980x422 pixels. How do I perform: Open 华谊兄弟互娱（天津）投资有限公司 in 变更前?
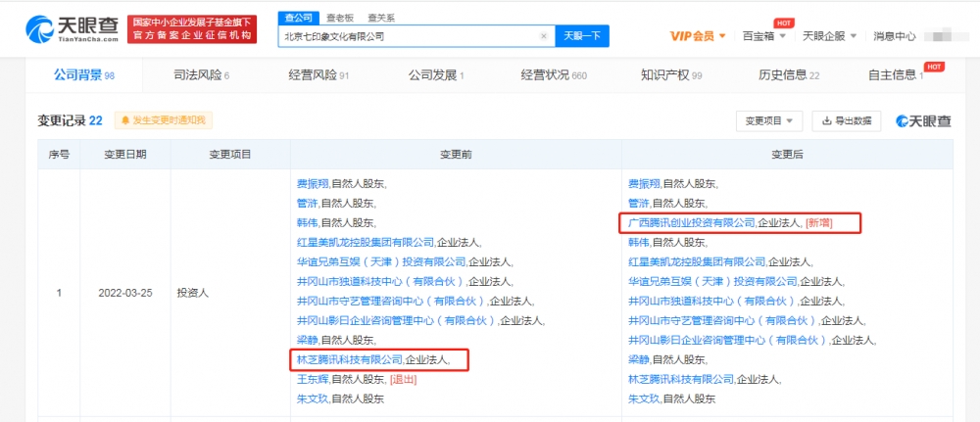click(x=381, y=261)
